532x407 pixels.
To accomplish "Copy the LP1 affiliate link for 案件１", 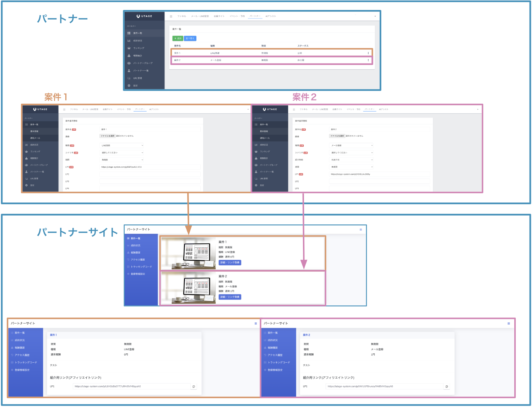I will click(194, 386).
